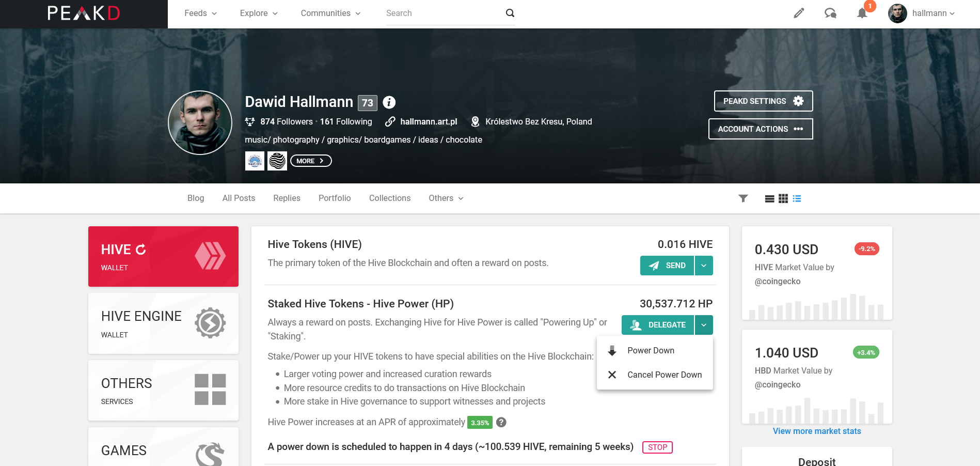Select Cancel Power Down from the menu
This screenshot has height=466, width=980.
point(655,375)
